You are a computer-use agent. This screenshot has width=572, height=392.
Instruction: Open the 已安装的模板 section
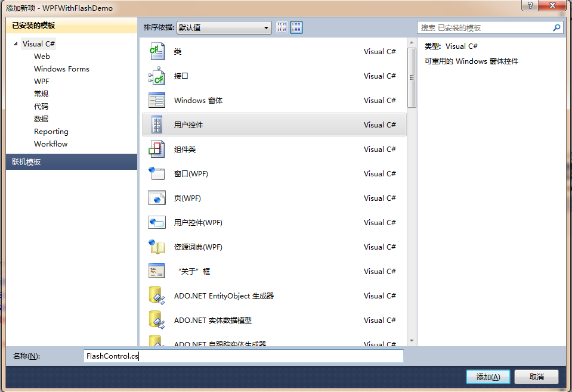coord(72,26)
